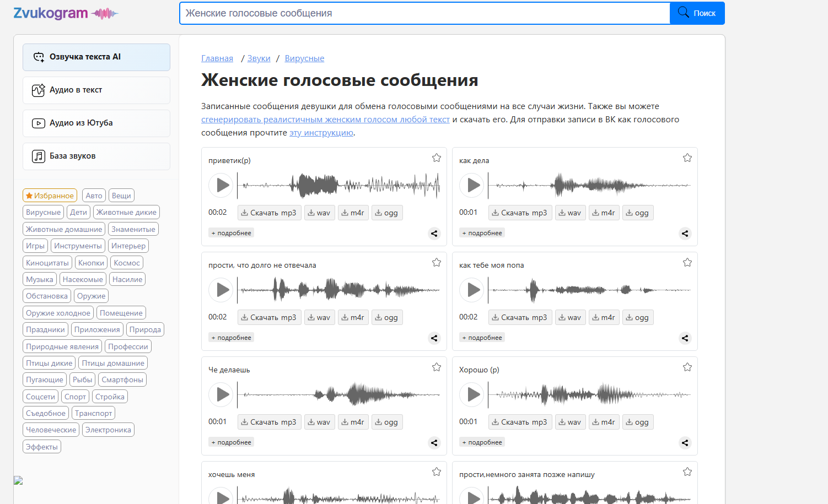Click into the search text field
The width and height of the screenshot is (828, 504).
pyautogui.click(x=424, y=13)
